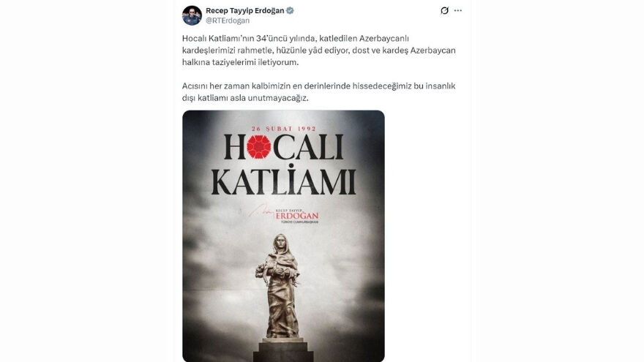The image size is (644, 362).
Task: Select the tweet's first paragraph about Hocalı Katliamı
Action: point(319,50)
